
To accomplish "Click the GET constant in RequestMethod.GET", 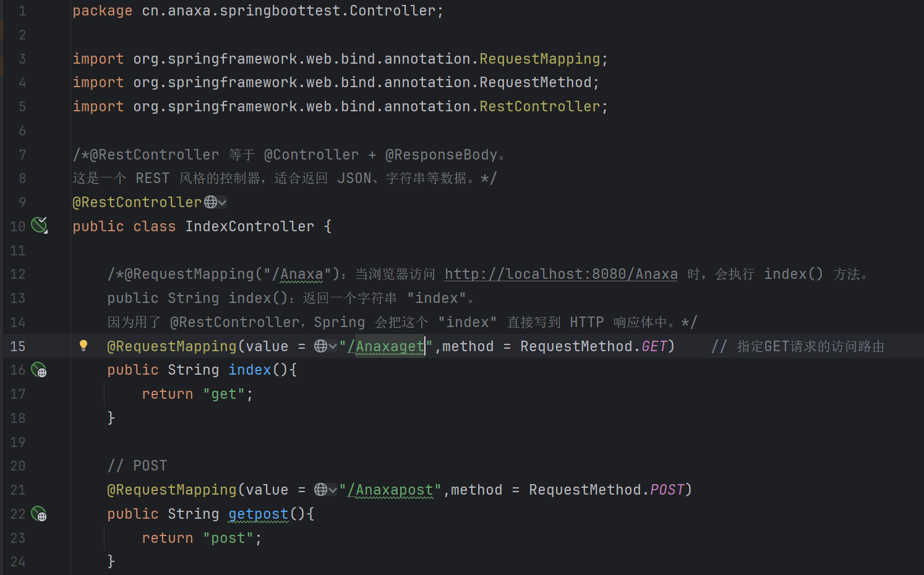I will point(654,346).
